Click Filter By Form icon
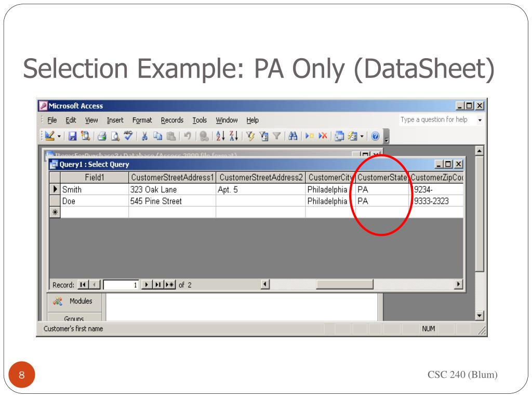 pyautogui.click(x=263, y=136)
